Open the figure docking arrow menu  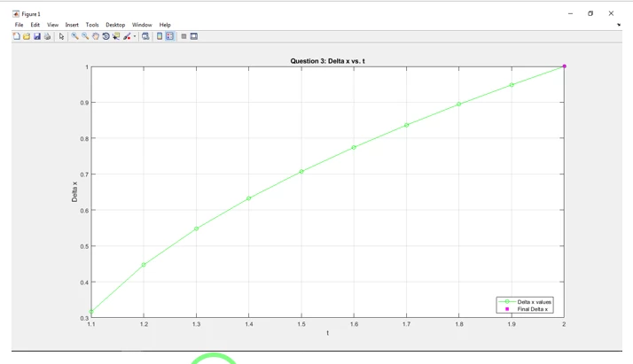tap(619, 25)
